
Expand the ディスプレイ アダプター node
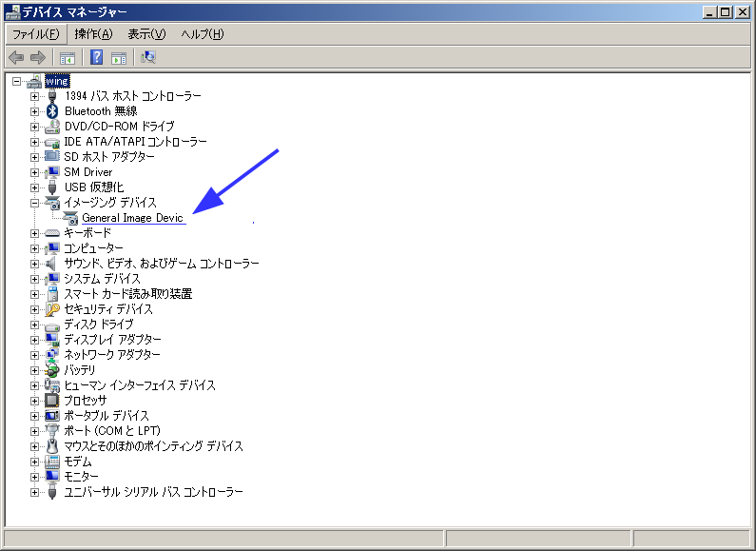click(x=34, y=340)
